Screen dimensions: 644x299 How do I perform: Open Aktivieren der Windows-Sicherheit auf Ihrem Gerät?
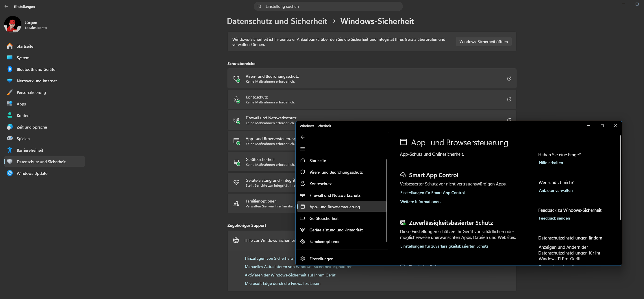290,275
